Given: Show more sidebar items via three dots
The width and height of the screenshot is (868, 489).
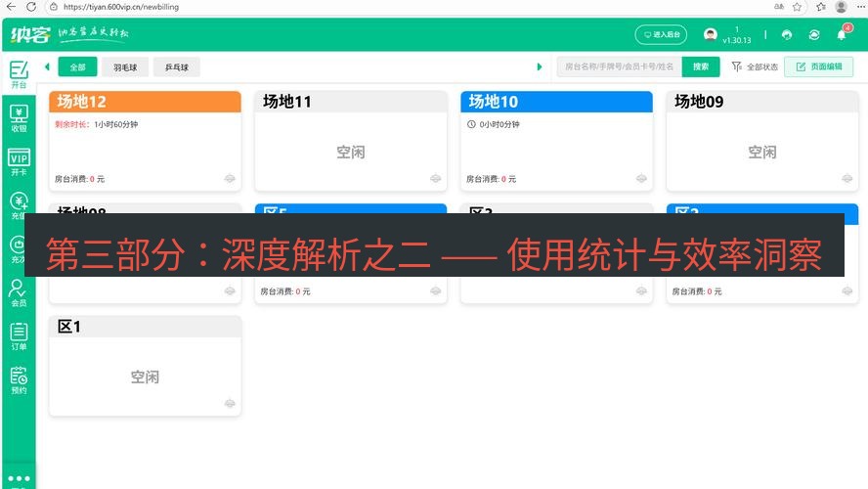Looking at the screenshot, I should point(19,478).
